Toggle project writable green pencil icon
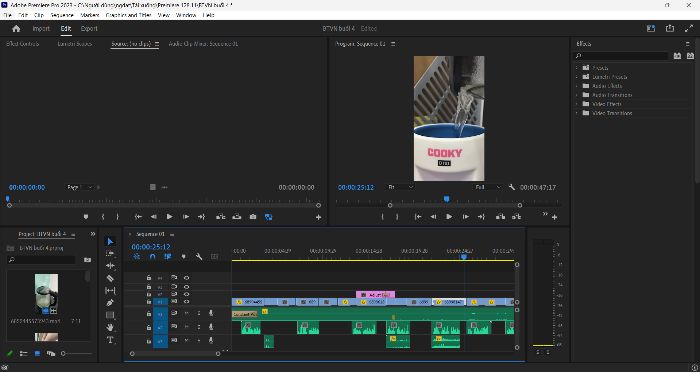 click(x=10, y=354)
